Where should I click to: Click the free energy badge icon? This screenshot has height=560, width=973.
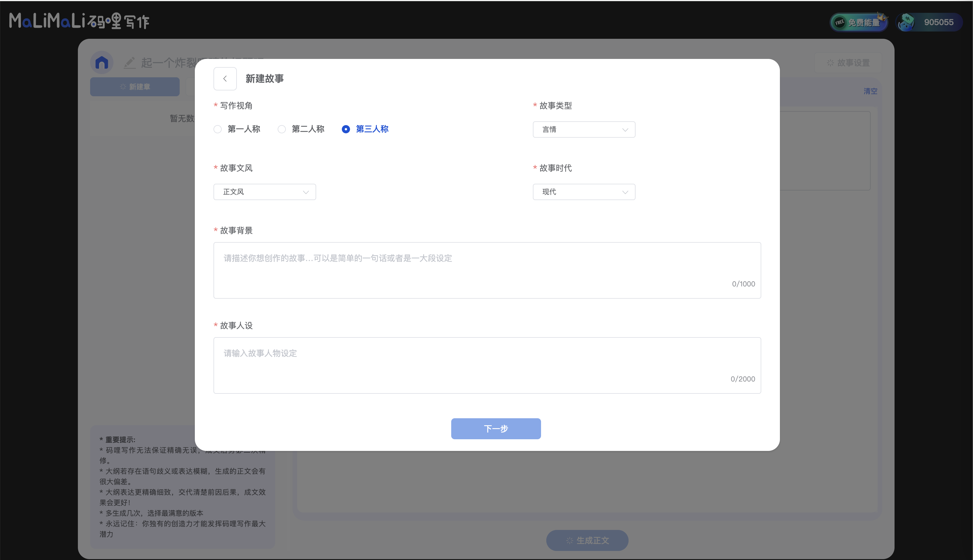click(839, 22)
